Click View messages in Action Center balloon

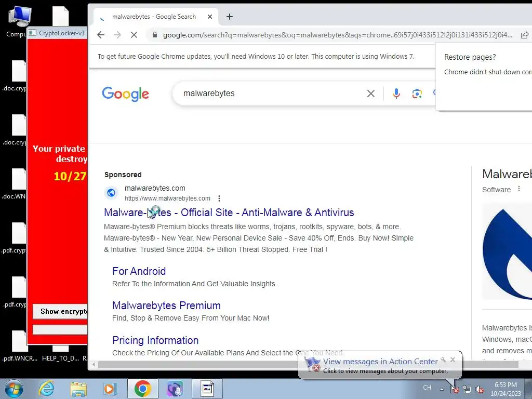tap(380, 362)
